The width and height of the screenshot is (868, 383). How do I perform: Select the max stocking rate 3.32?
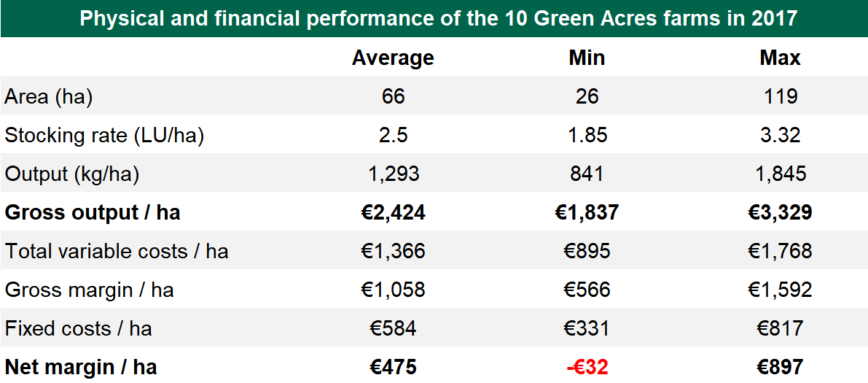click(780, 136)
